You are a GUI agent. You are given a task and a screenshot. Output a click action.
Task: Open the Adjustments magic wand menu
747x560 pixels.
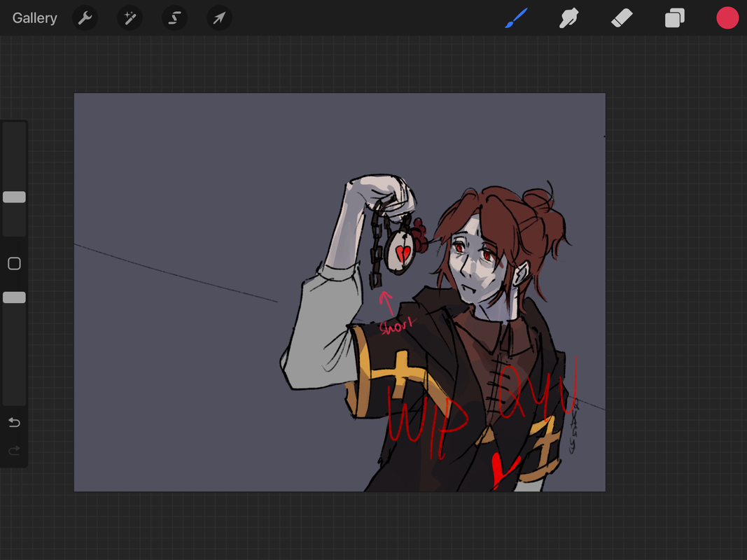click(130, 18)
